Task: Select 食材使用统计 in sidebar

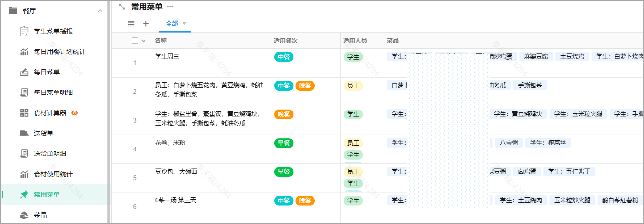Action: point(53,174)
